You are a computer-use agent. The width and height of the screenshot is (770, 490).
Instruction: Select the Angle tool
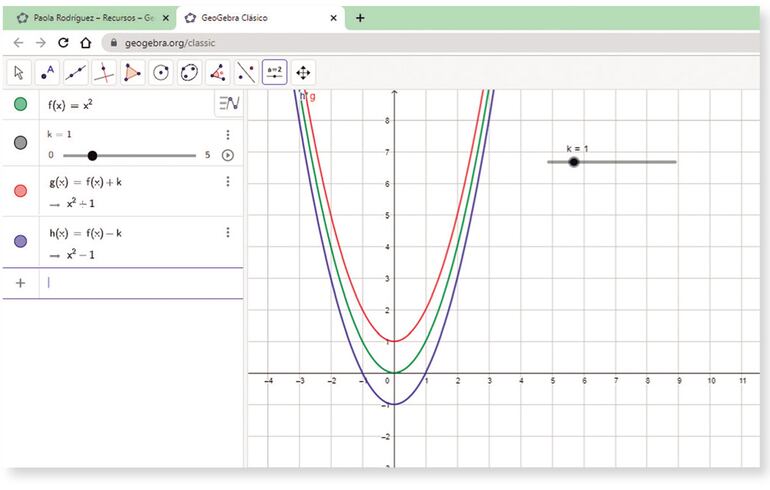pyautogui.click(x=218, y=73)
